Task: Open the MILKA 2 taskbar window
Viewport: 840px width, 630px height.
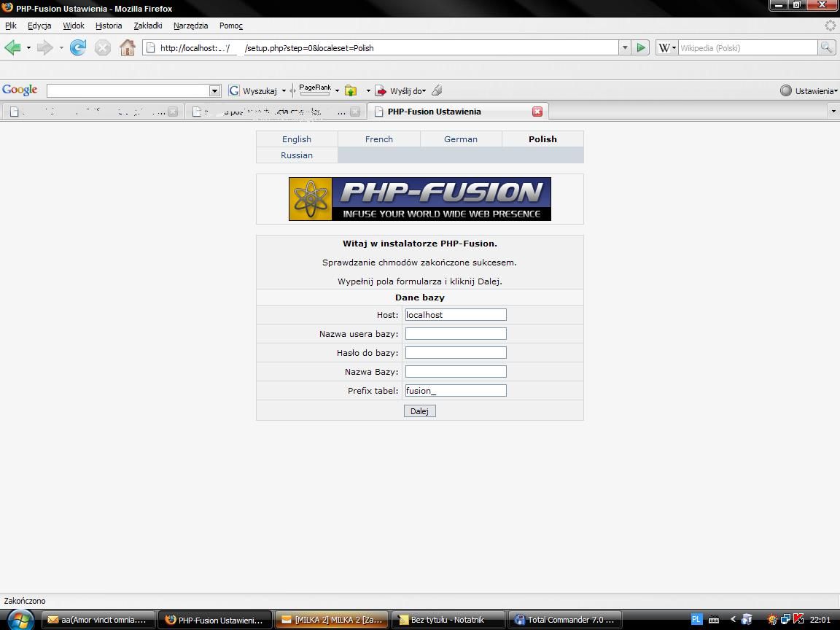Action: tap(332, 620)
